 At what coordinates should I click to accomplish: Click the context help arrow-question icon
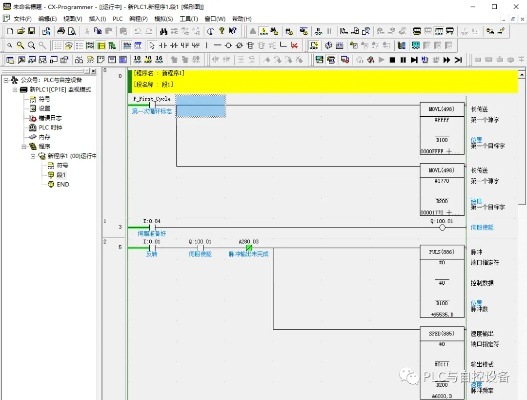tap(232, 31)
